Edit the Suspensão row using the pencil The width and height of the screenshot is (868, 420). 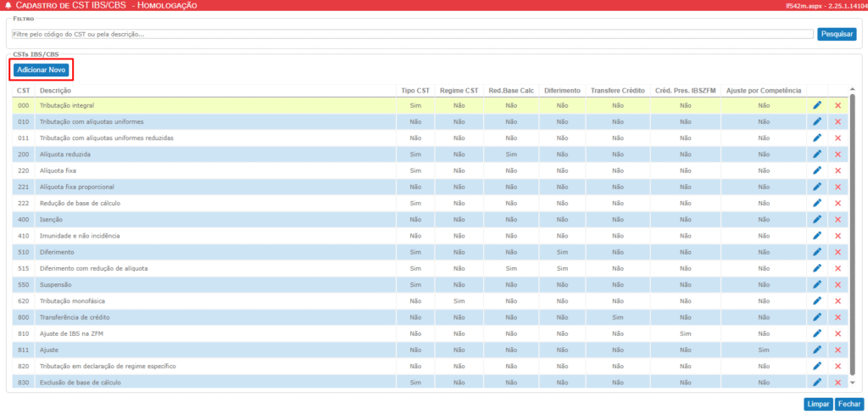pos(817,285)
